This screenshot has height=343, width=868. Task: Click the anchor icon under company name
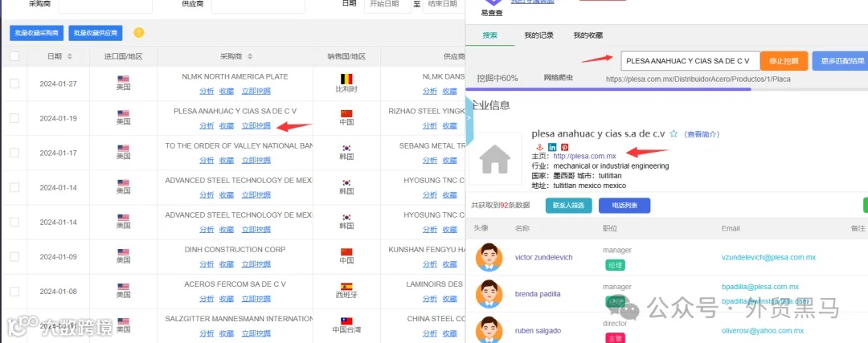[x=540, y=147]
